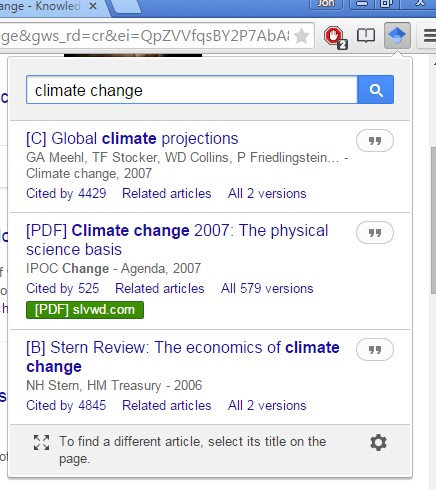The height and width of the screenshot is (490, 436).
Task: Click the climate change search field
Action: (192, 90)
